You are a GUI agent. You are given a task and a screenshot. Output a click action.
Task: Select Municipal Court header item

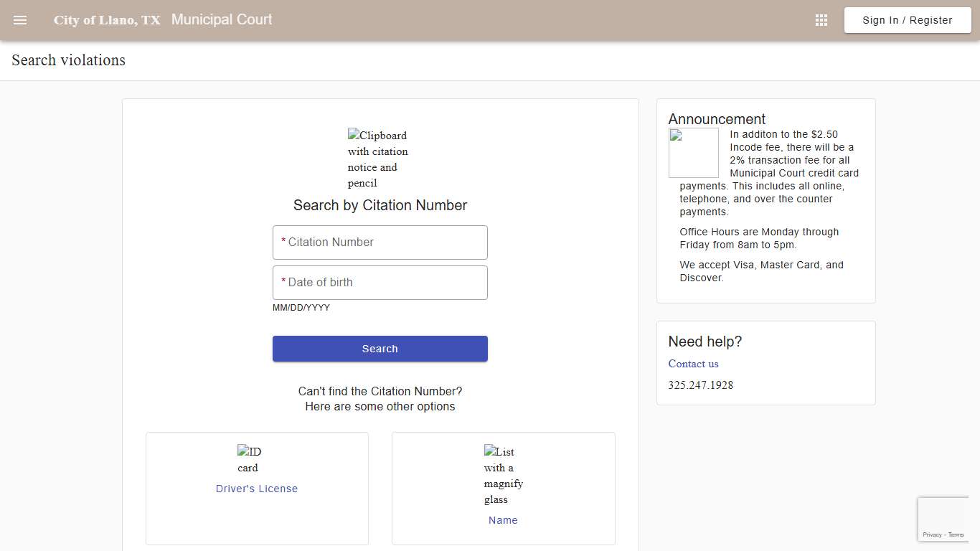(x=221, y=19)
